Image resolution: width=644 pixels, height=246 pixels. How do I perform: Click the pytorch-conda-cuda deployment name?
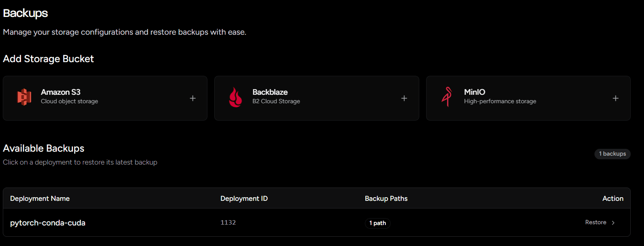pos(48,223)
